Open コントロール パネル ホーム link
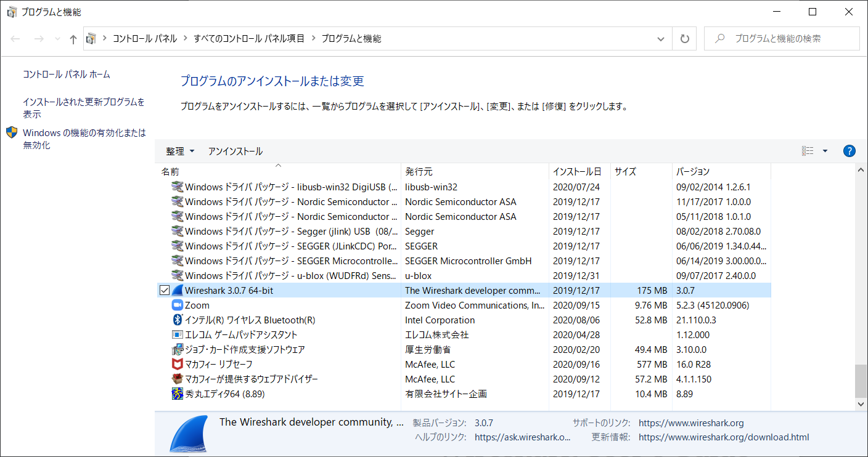The width and height of the screenshot is (868, 457). point(67,75)
